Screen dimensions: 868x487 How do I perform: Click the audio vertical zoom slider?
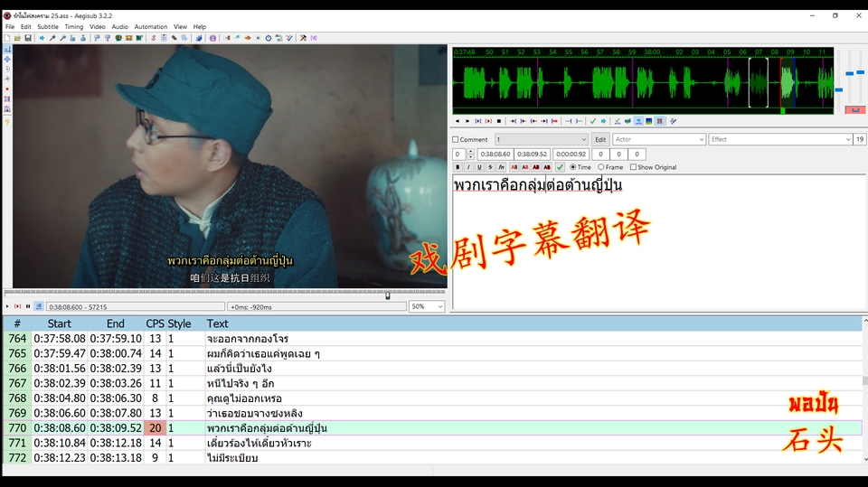[x=850, y=73]
